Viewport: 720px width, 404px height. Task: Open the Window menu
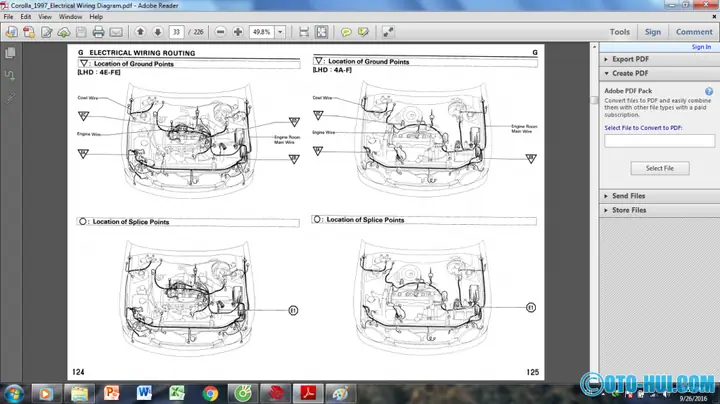(70, 17)
